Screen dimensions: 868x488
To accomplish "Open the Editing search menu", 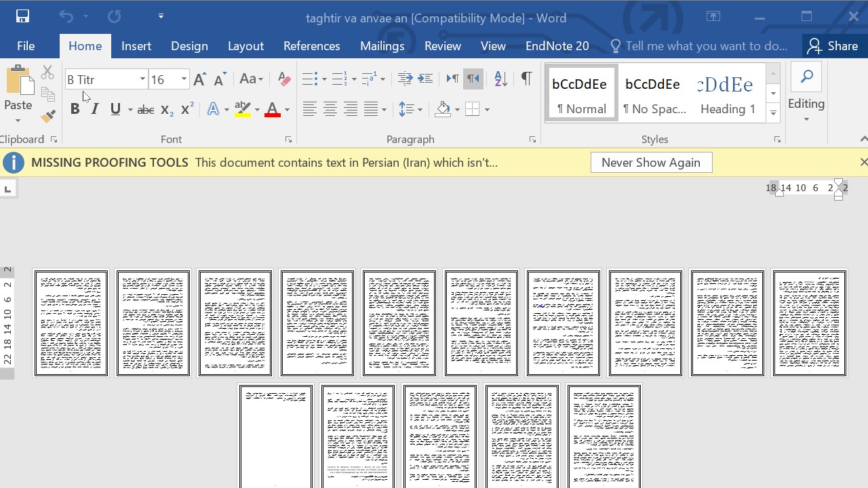I will coord(806,94).
